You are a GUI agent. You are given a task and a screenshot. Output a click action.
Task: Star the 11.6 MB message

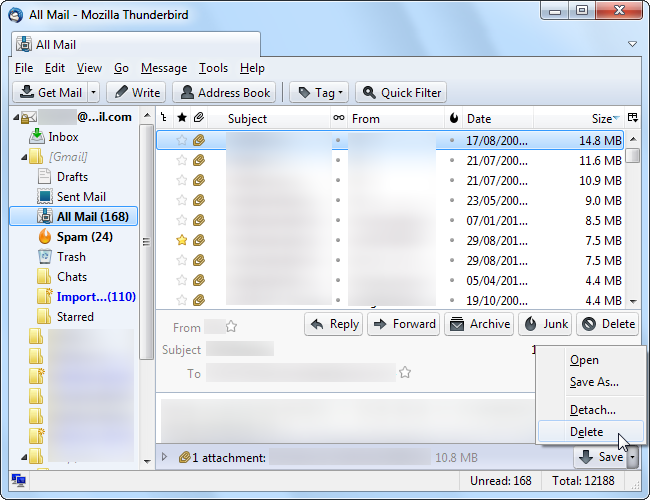[182, 160]
